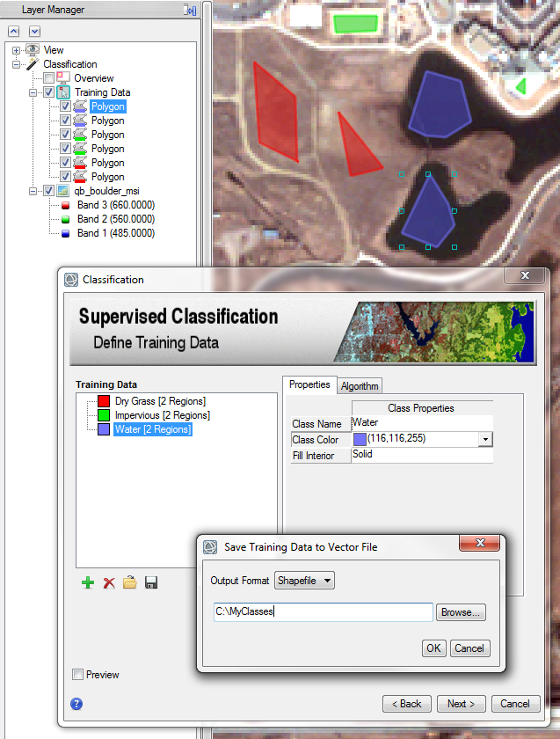Click the up arrow collapse-all icon in Layer Manager
Image resolution: width=560 pixels, height=739 pixels.
(13, 31)
